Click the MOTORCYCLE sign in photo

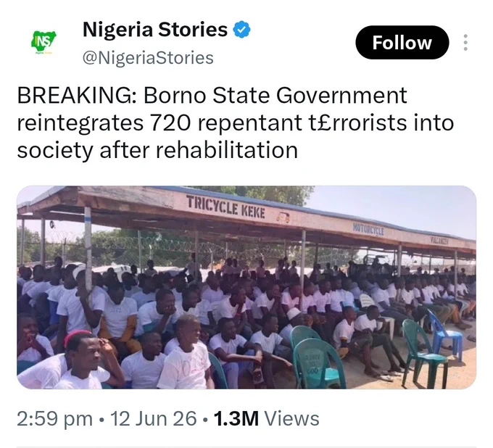tap(368, 230)
